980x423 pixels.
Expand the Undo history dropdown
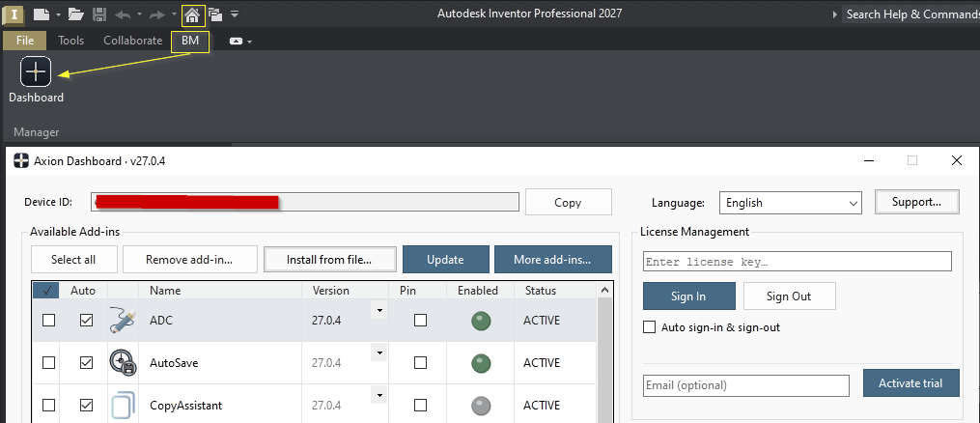pyautogui.click(x=139, y=14)
